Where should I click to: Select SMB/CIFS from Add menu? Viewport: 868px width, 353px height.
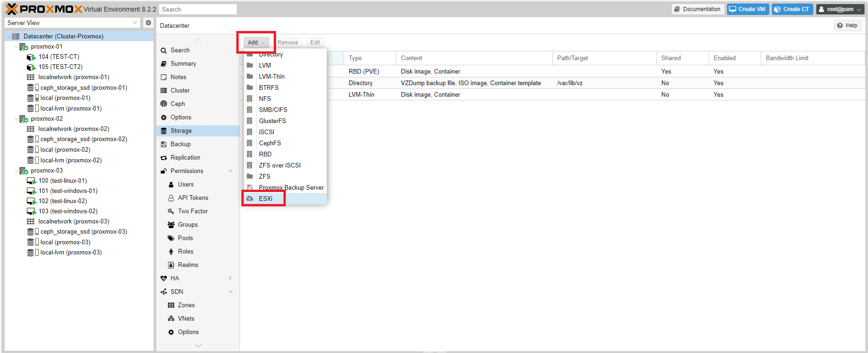pyautogui.click(x=285, y=110)
